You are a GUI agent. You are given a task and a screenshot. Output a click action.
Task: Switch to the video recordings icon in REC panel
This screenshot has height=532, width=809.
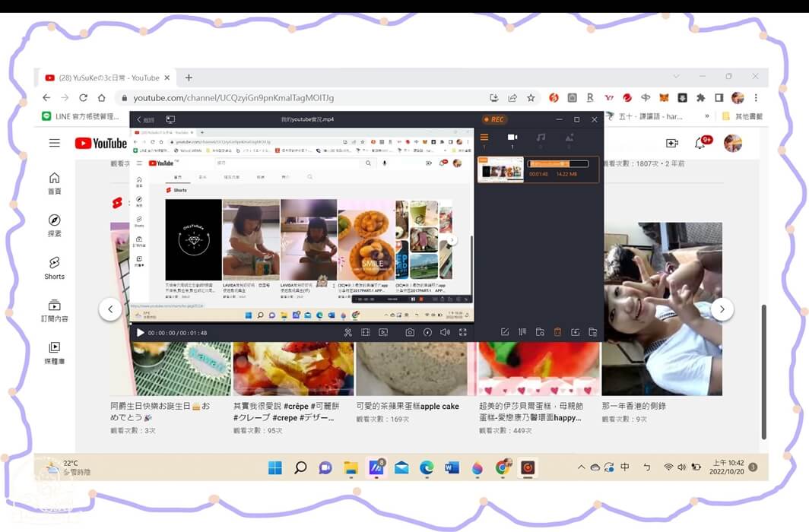point(512,137)
